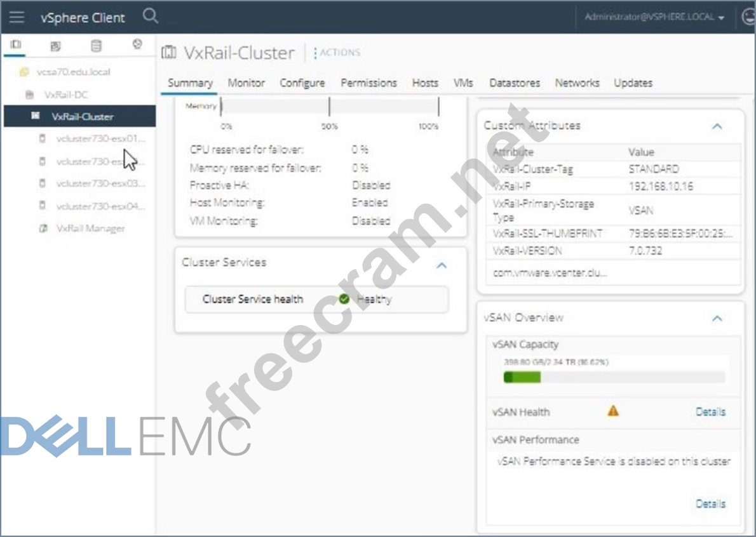The image size is (756, 537).
Task: Click the vSAN Health warning icon
Action: pos(612,411)
